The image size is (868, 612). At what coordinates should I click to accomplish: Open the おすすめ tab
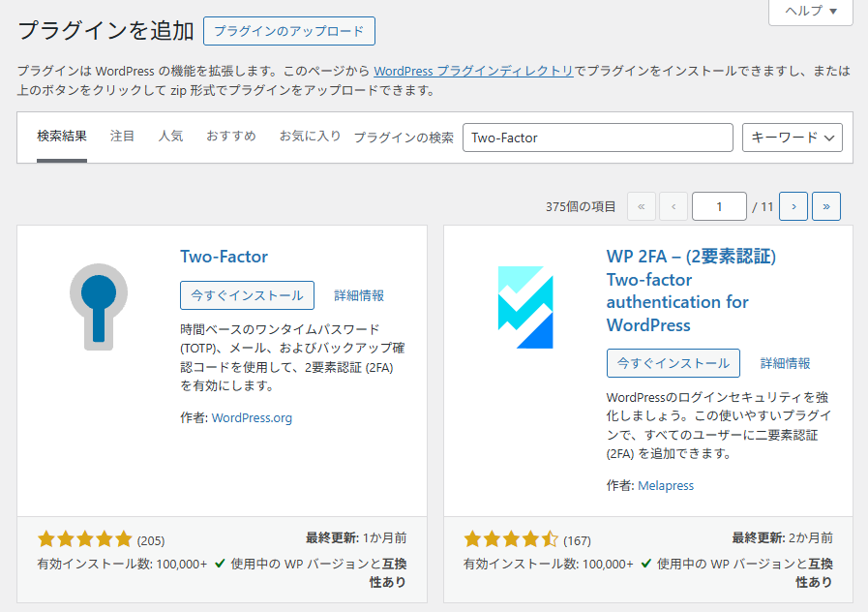pyautogui.click(x=231, y=137)
